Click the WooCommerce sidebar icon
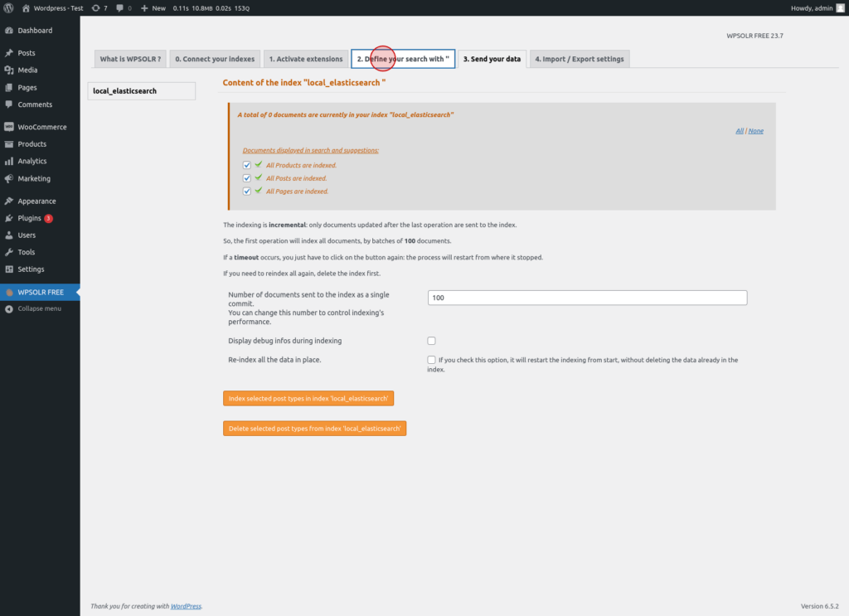849x616 pixels. (x=8, y=127)
